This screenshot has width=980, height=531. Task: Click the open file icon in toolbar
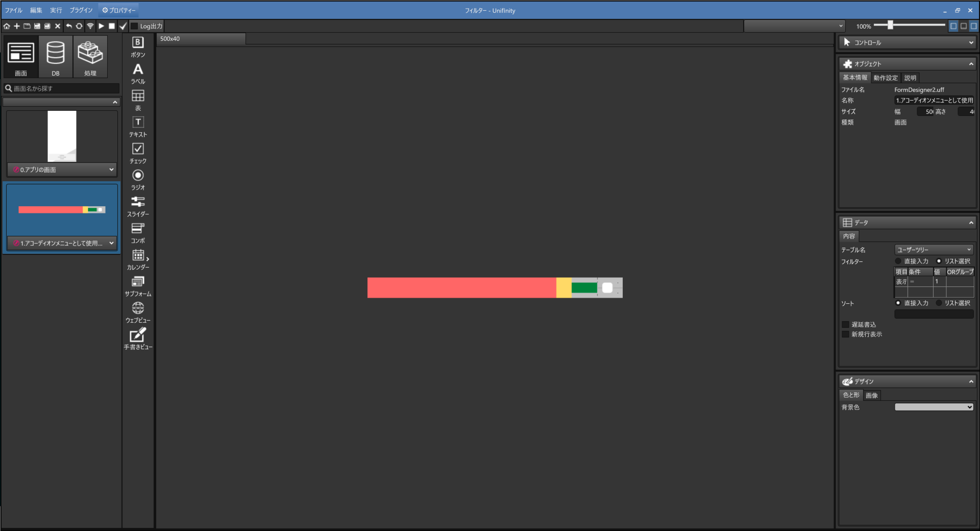(27, 26)
